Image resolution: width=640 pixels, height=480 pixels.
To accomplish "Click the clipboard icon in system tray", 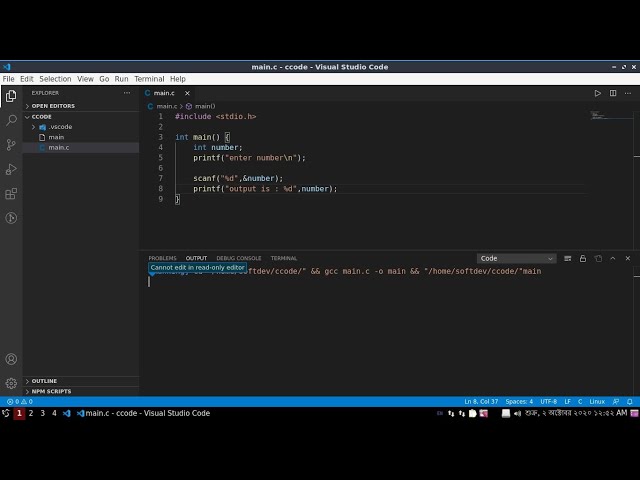I will click(x=473, y=413).
